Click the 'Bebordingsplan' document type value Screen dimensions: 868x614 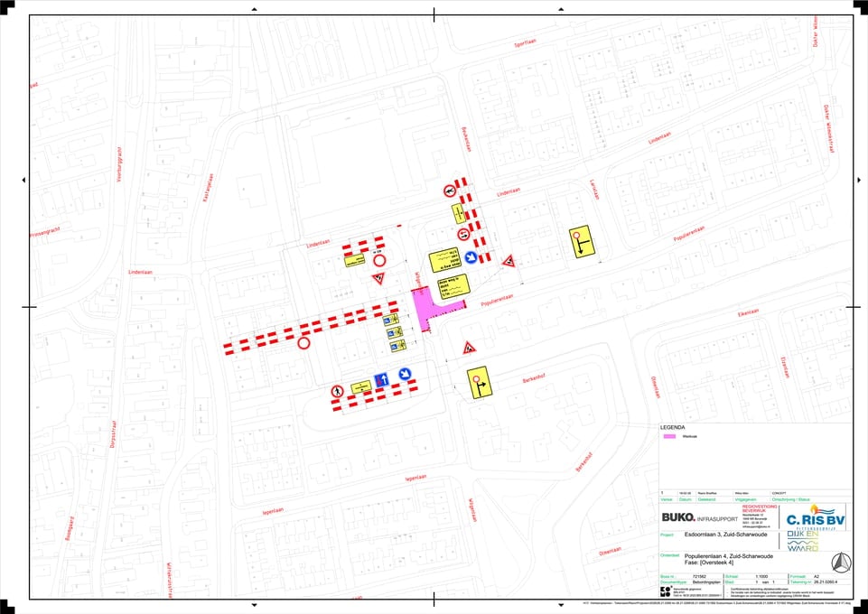[705, 581]
